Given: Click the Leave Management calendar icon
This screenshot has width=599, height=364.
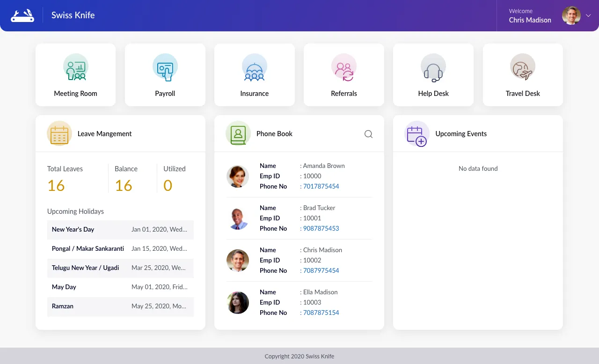Looking at the screenshot, I should pyautogui.click(x=59, y=134).
